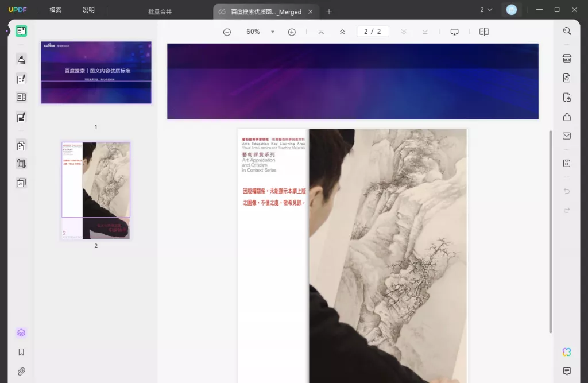The image size is (588, 383).
Task: Click the Share/export upload icon
Action: pos(567,117)
